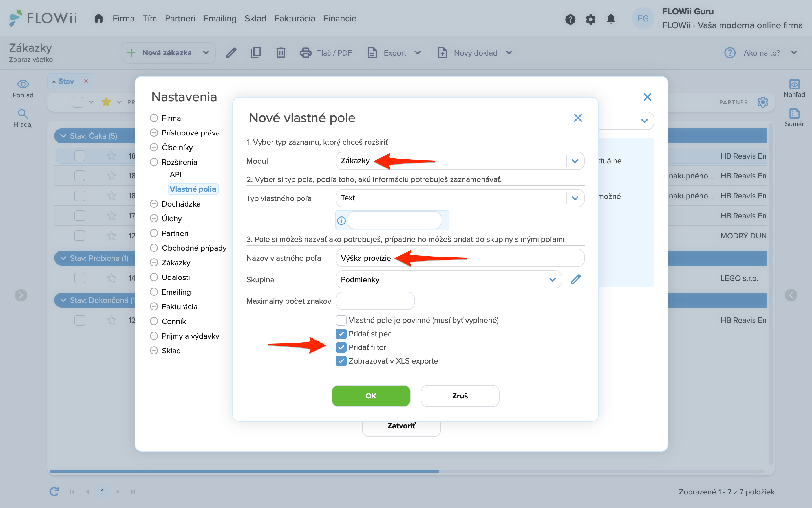Remove the Stav grouping with the x
The width and height of the screenshot is (812, 508).
[x=86, y=81]
